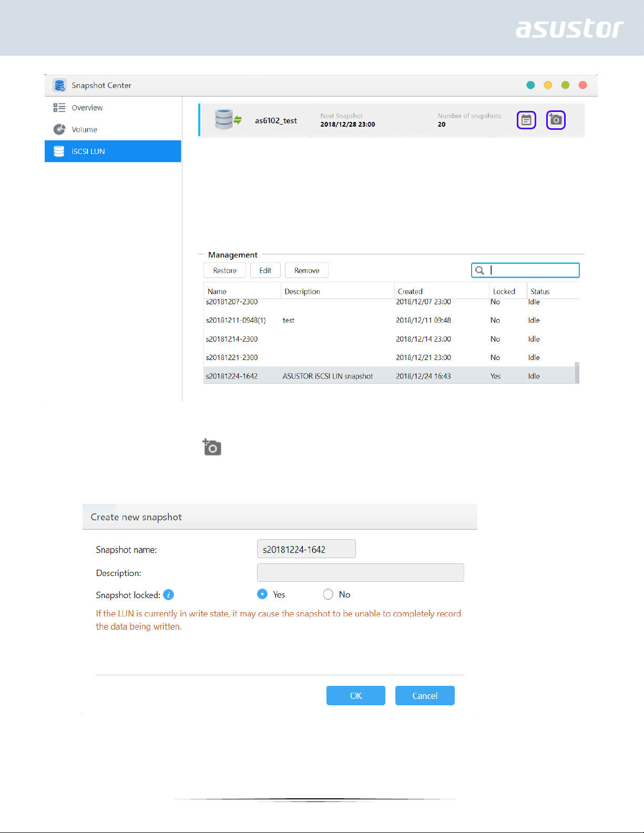Image resolution: width=644 pixels, height=833 pixels.
Task: Confirm with the OK button
Action: tap(356, 695)
